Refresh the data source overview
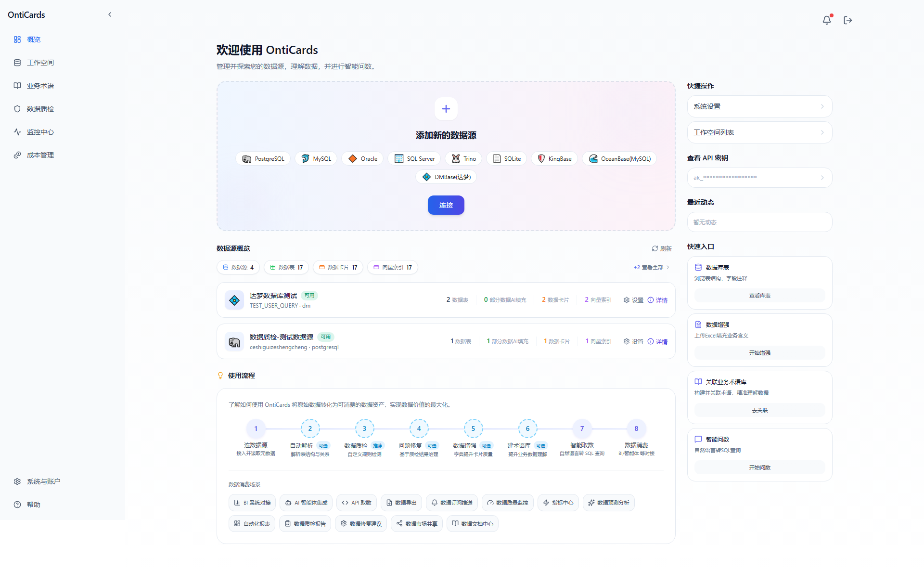Image resolution: width=924 pixels, height=571 pixels. point(662,248)
